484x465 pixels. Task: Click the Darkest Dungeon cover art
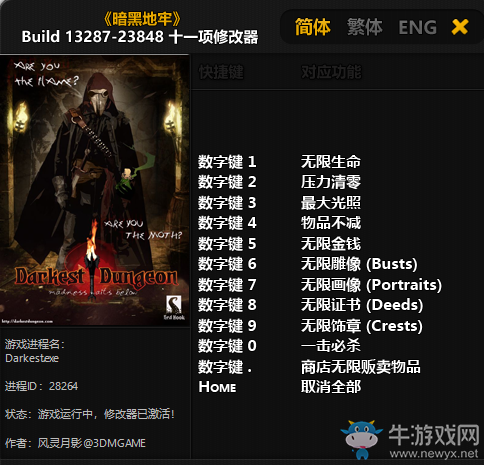[95, 190]
